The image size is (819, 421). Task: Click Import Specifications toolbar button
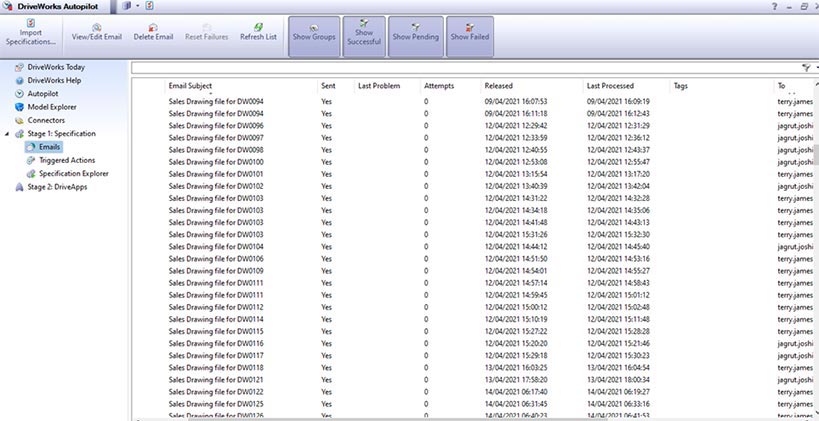(31, 32)
